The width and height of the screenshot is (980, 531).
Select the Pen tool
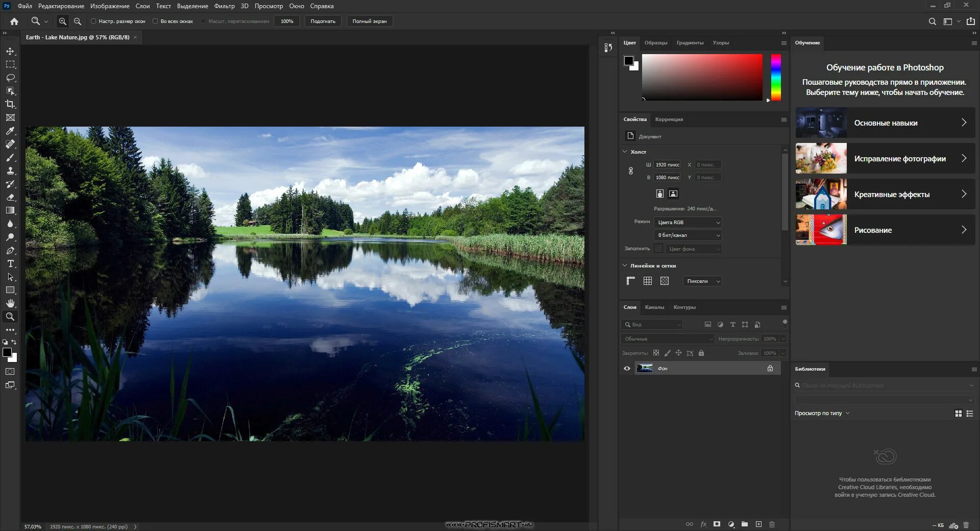pos(10,250)
